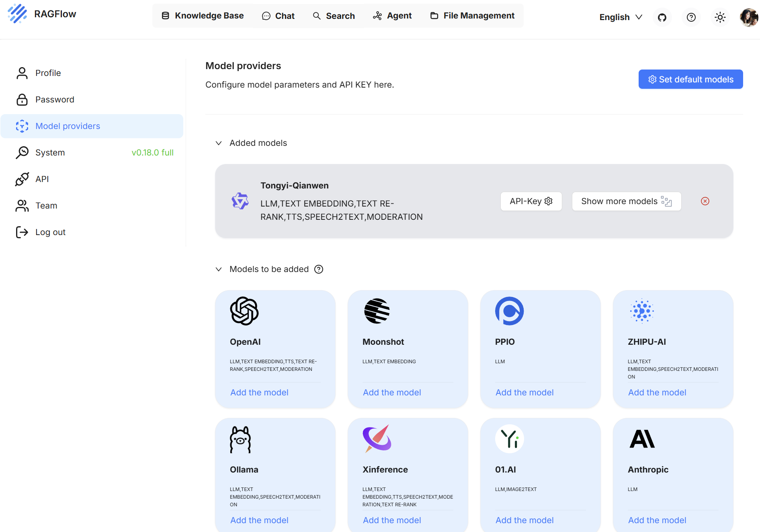Click the 01.AI card title
Viewport: 760px width, 532px height.
(506, 470)
